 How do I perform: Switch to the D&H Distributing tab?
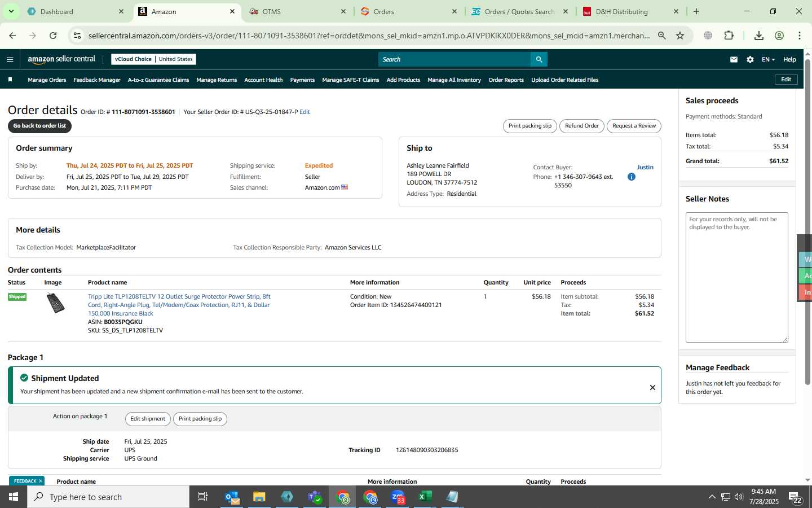[x=631, y=11]
